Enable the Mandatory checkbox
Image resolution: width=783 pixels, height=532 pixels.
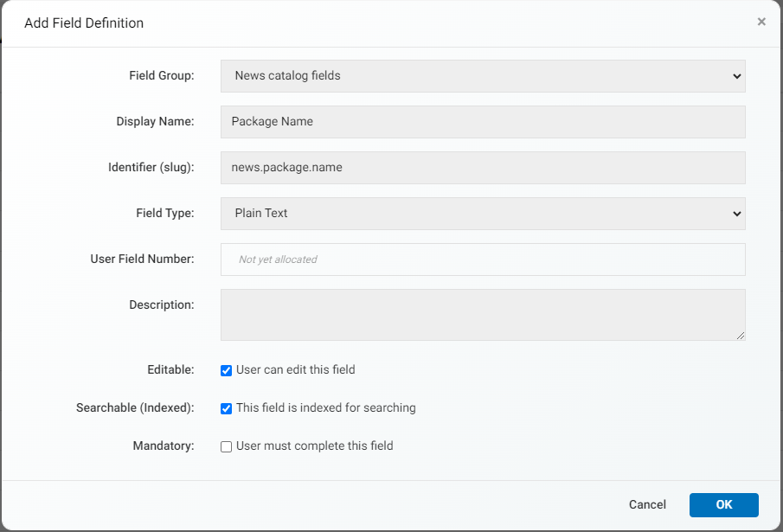tap(226, 446)
